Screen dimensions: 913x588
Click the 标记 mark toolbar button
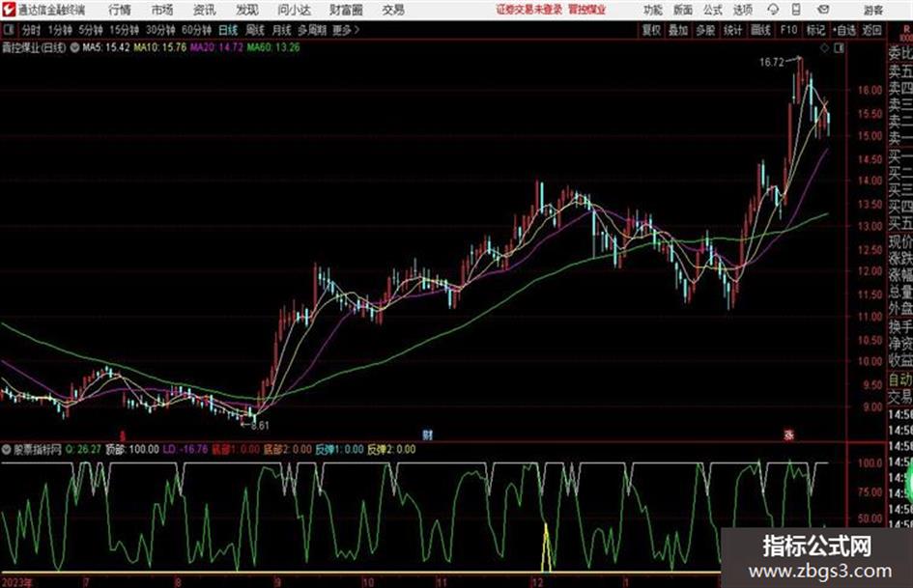click(815, 30)
